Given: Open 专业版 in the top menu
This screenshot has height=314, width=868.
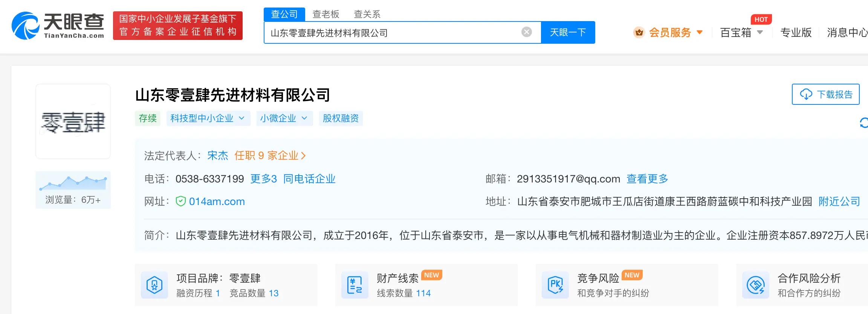Looking at the screenshot, I should [x=796, y=32].
